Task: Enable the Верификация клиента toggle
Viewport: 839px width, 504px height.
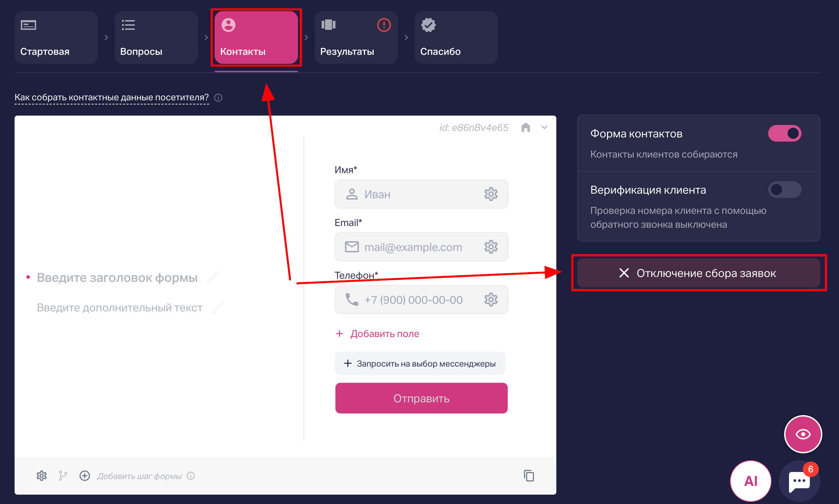Action: point(784,190)
